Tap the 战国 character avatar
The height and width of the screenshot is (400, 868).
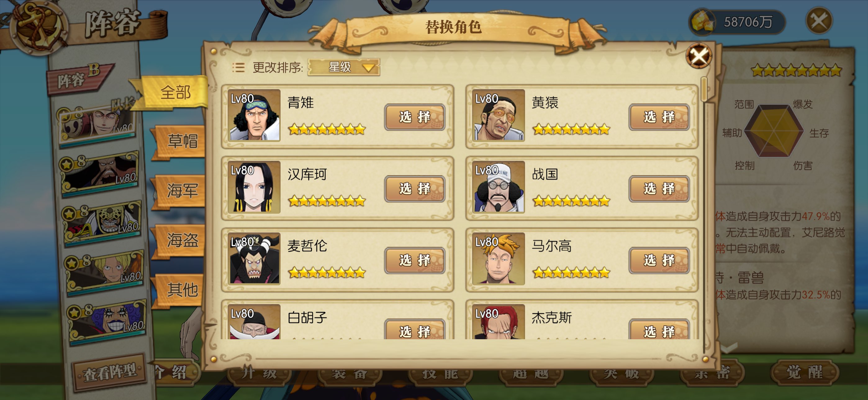coord(498,187)
